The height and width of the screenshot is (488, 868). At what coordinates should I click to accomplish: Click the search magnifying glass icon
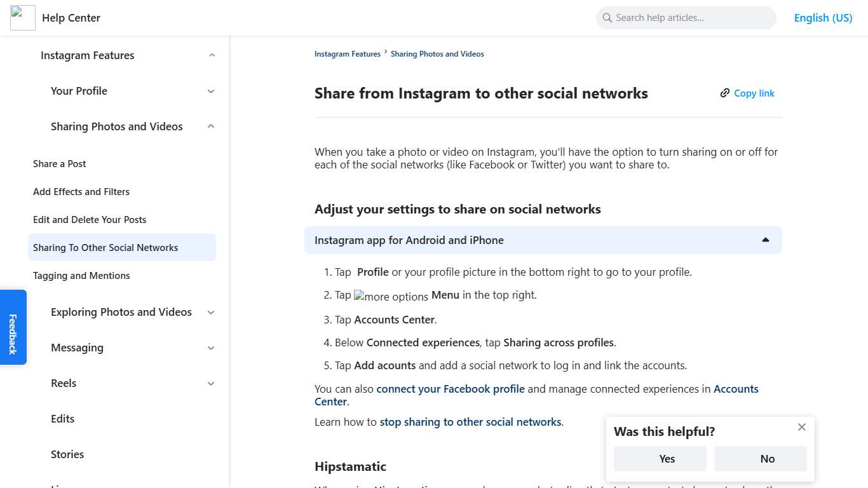pos(607,18)
